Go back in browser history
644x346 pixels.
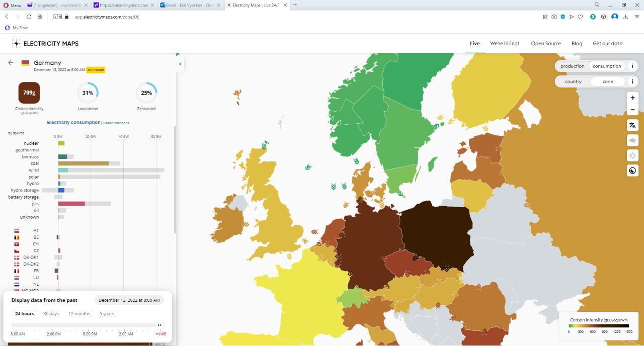pos(7,17)
